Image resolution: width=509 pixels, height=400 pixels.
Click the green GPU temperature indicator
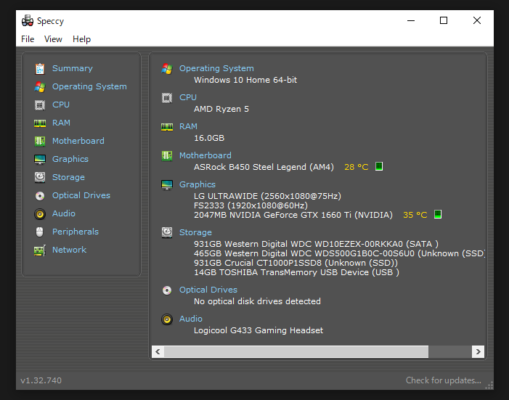coord(438,214)
